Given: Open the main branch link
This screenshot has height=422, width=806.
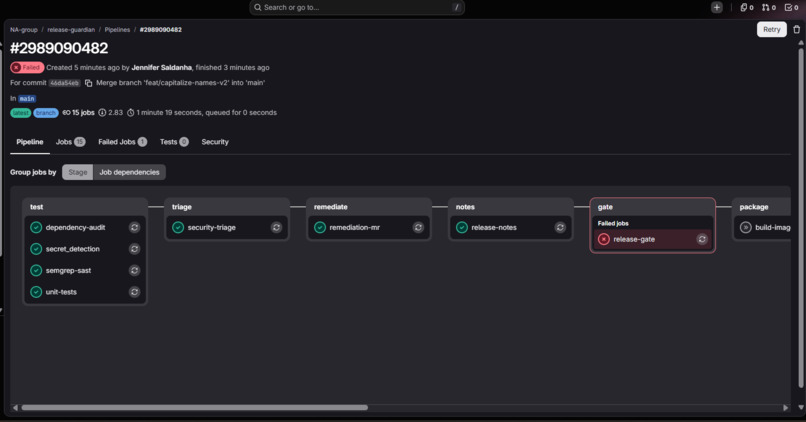Looking at the screenshot, I should point(27,98).
